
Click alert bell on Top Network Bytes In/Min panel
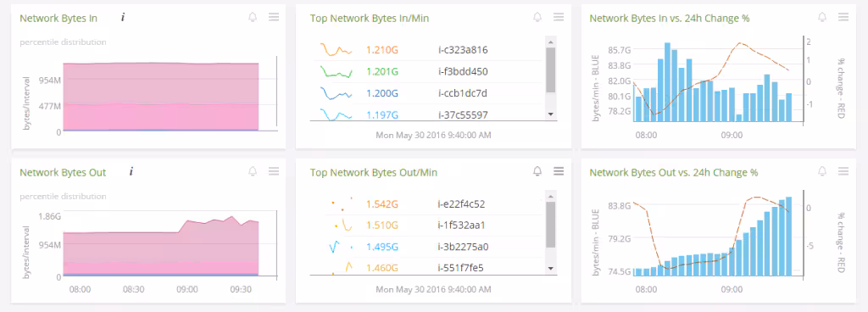point(537,17)
